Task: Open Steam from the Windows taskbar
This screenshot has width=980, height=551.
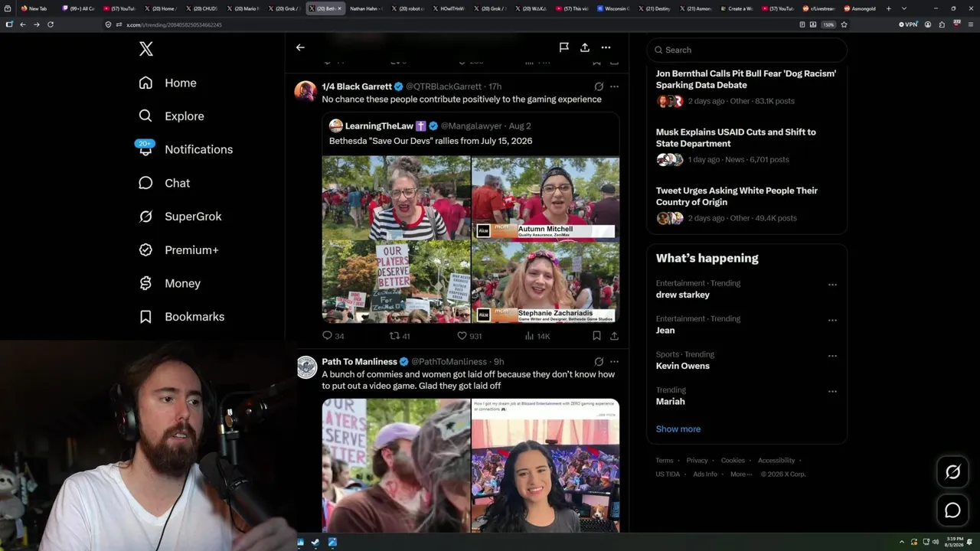Action: point(315,543)
